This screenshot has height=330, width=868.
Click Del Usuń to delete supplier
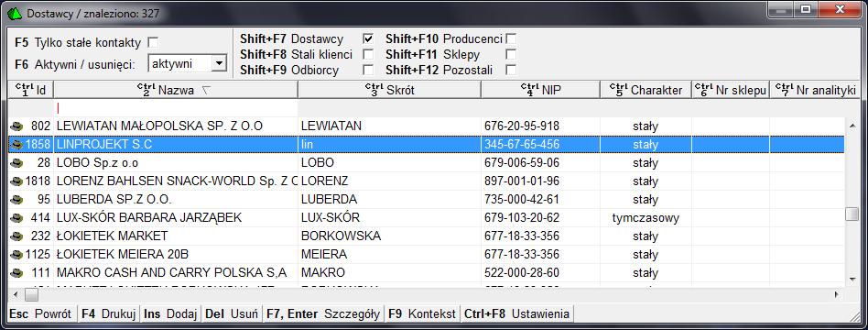pos(232,313)
